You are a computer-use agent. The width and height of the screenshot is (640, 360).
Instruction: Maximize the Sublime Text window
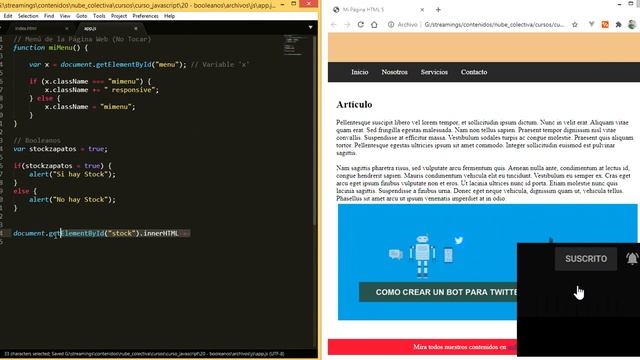click(293, 3)
